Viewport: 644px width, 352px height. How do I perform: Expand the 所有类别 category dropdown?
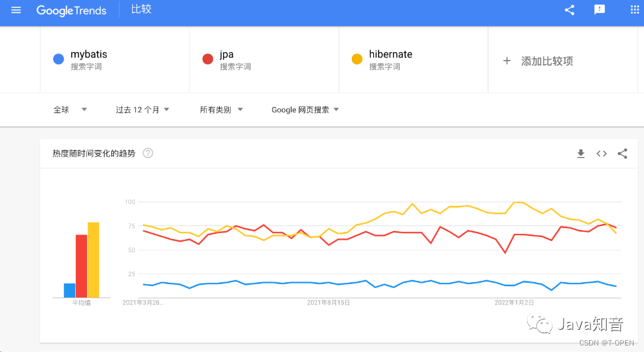pyautogui.click(x=222, y=110)
